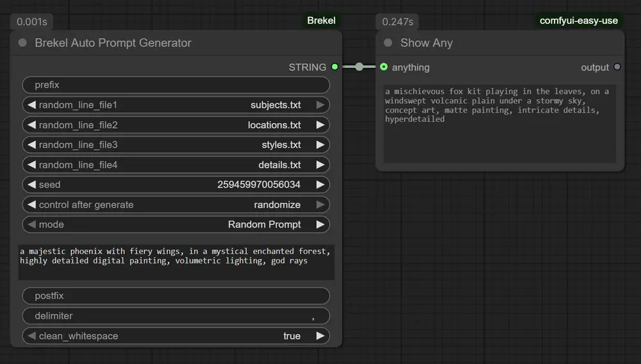
Task: Right arrow on clean_whitespace toggle
Action: [320, 336]
